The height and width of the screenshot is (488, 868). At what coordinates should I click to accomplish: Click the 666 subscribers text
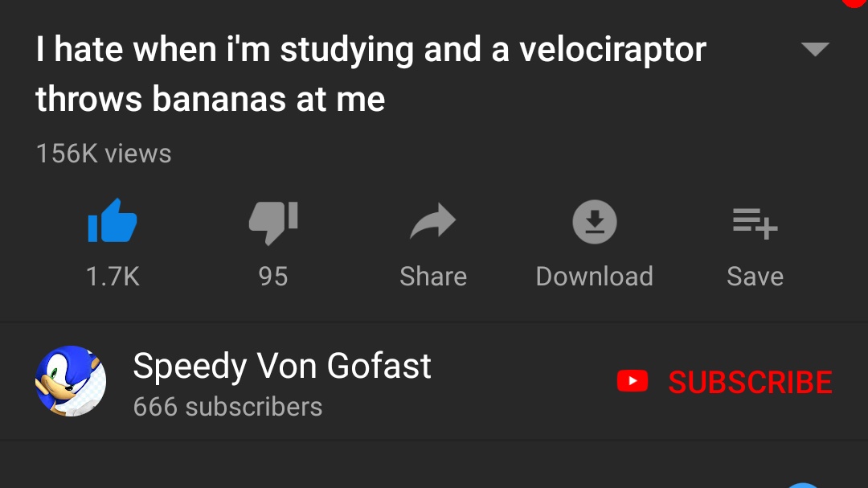point(227,407)
